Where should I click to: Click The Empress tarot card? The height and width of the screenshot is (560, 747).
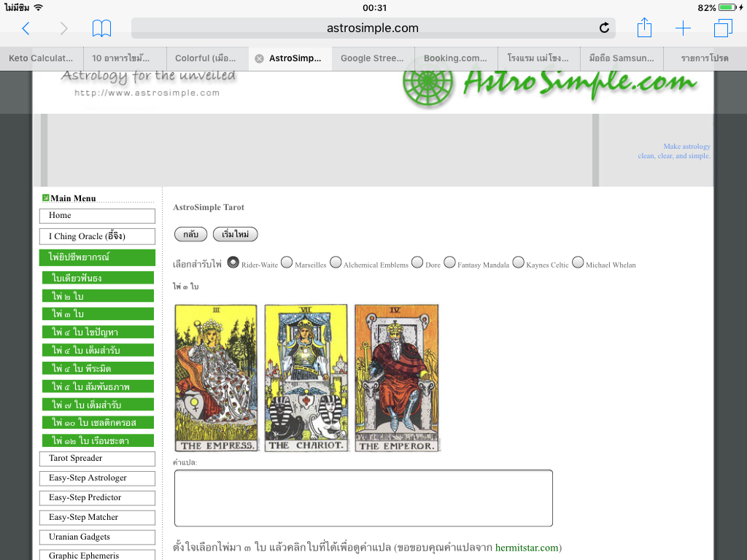click(216, 378)
